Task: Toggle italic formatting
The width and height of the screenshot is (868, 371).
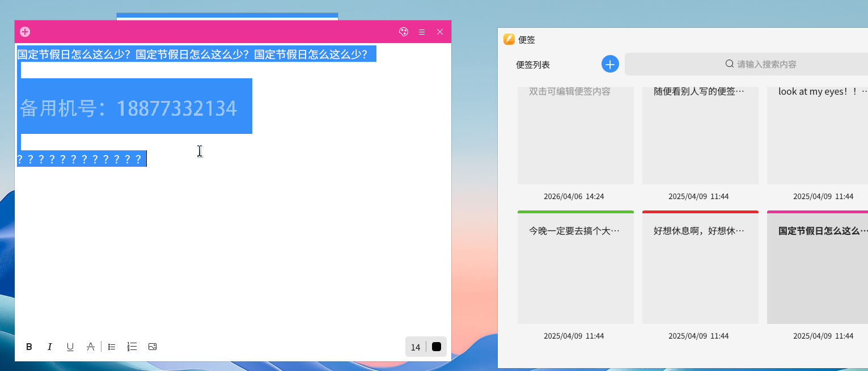Action: point(50,347)
